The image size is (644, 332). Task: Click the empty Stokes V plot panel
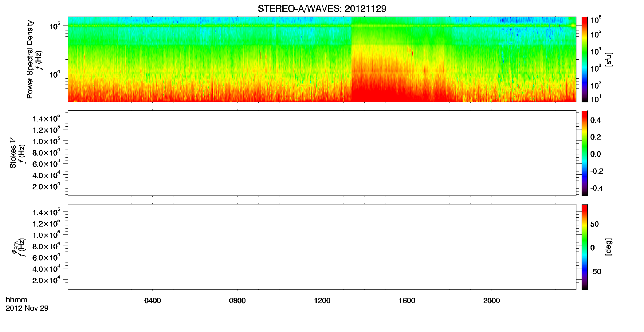pos(322,153)
